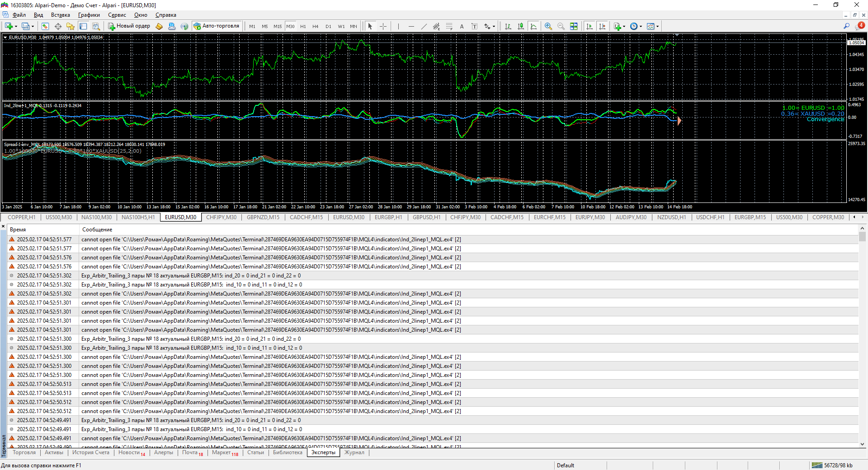
Task: Click the Zoom In magnifier icon
Action: 548,26
